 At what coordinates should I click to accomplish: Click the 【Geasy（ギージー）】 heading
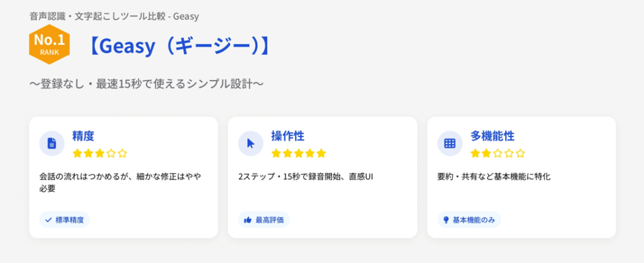point(178,47)
